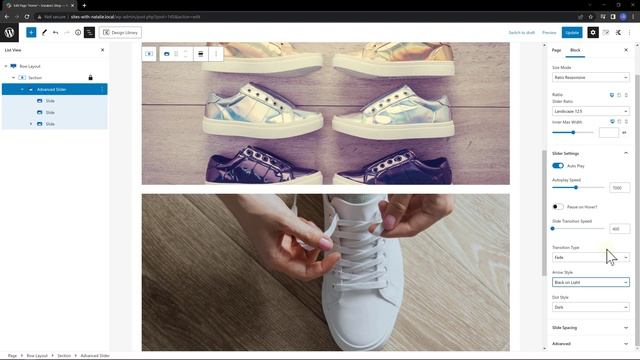Image resolution: width=640 pixels, height=360 pixels.
Task: Select the first Slide in the List View
Action: tap(50, 101)
